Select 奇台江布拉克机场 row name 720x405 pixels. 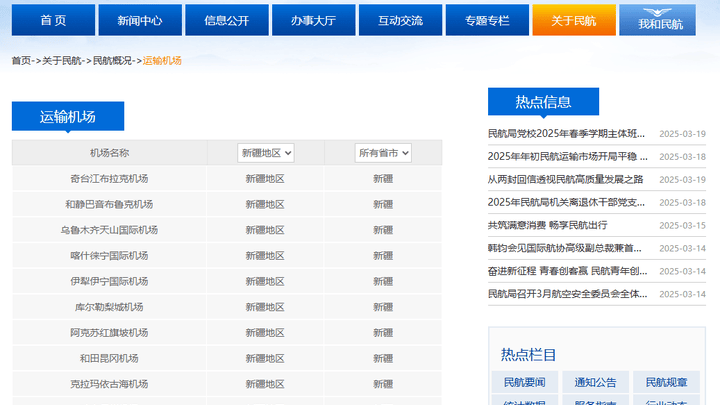point(109,179)
